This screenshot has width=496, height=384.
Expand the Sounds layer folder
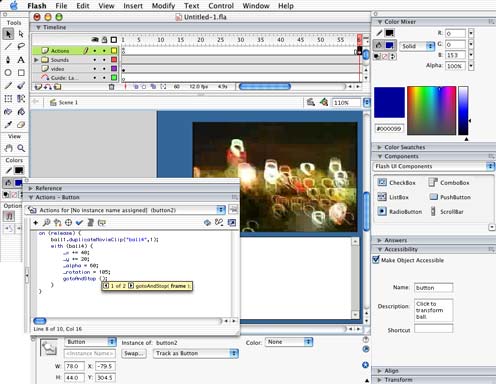(x=36, y=60)
